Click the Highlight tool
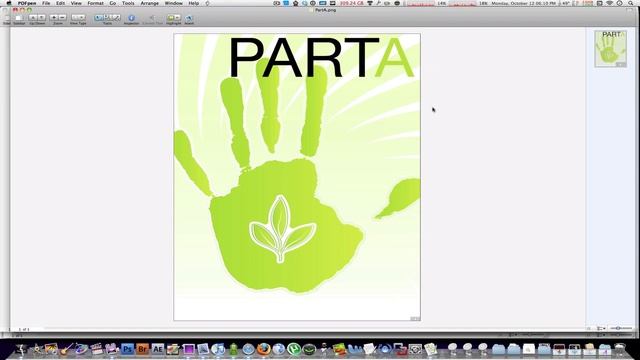Viewport: 640px width, 360px height. click(x=171, y=18)
